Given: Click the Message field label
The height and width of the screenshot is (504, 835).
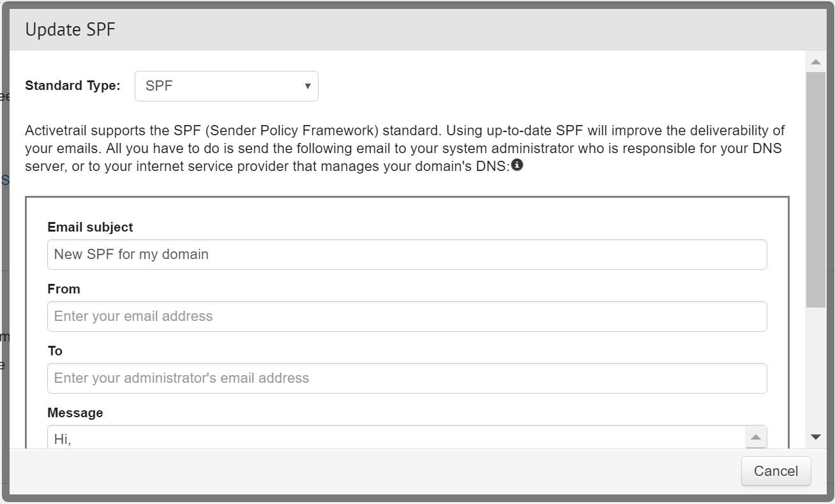Looking at the screenshot, I should (75, 413).
